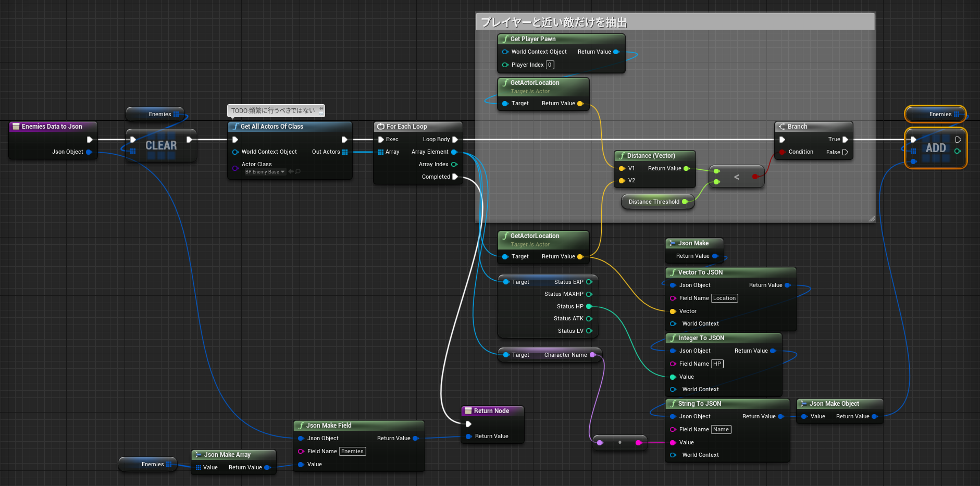Click the Integer To JSON node header

coord(723,338)
